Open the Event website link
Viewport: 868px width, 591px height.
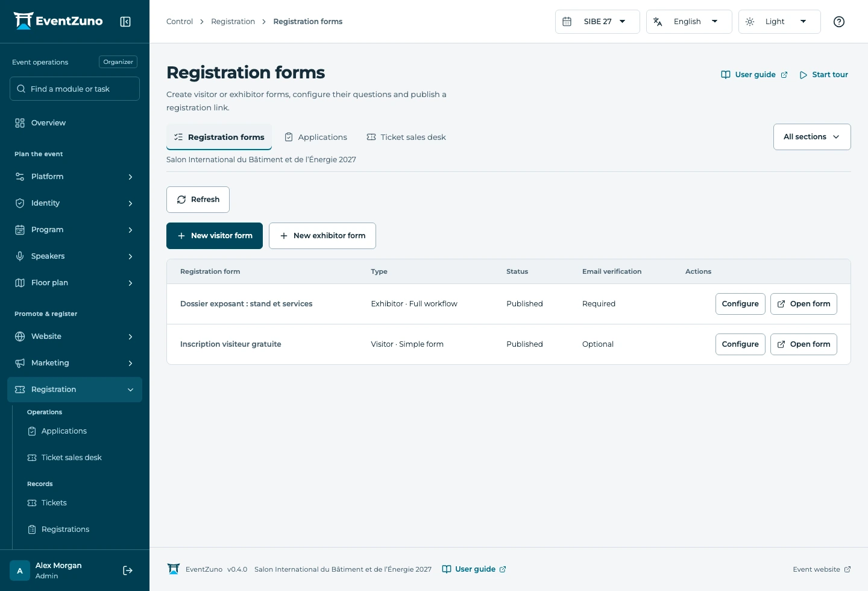coord(822,569)
